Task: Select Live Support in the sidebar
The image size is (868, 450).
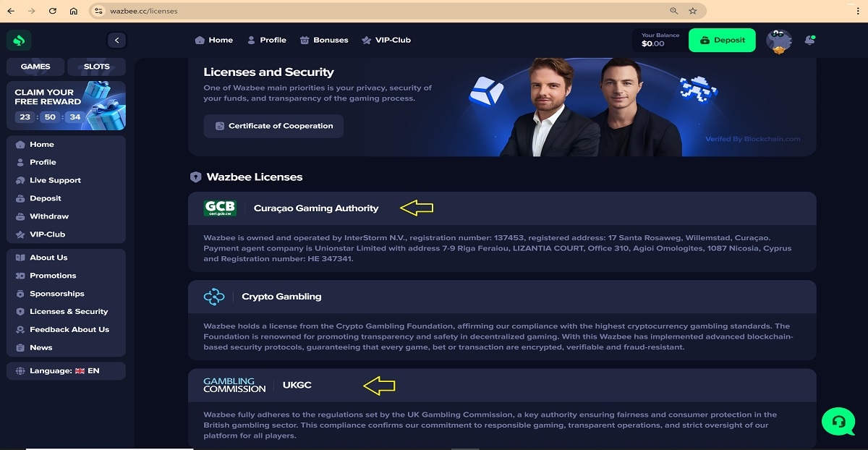Action: (55, 180)
